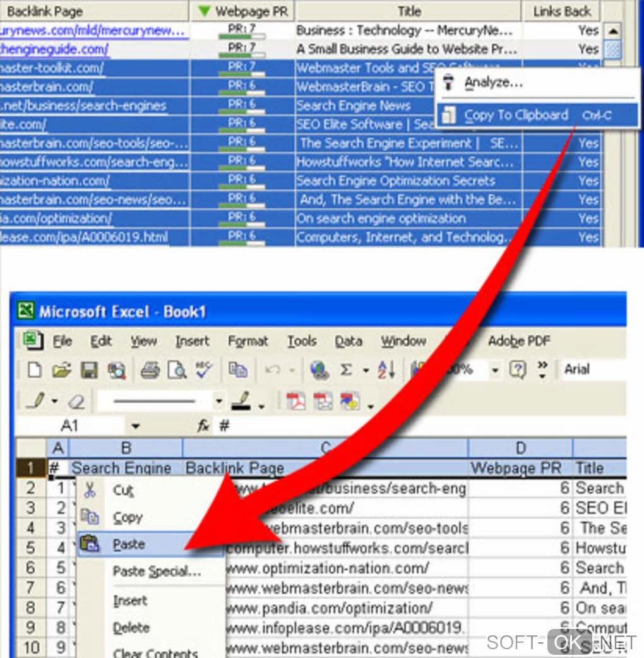
Task: Choose Insert in Excel context menu
Action: (x=151, y=601)
